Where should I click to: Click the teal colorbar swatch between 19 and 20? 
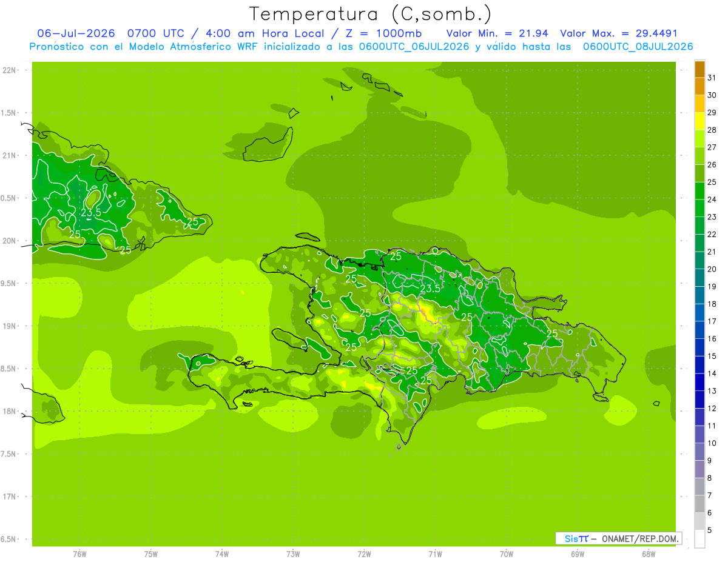699,278
